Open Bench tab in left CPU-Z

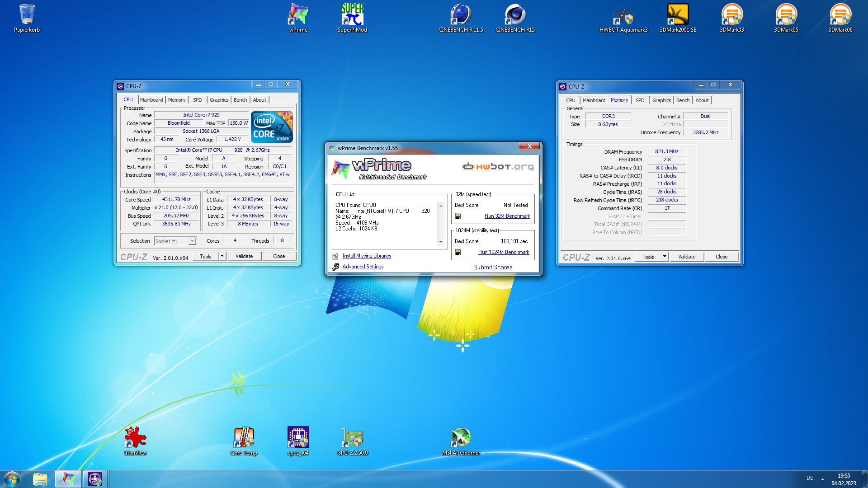click(x=241, y=100)
